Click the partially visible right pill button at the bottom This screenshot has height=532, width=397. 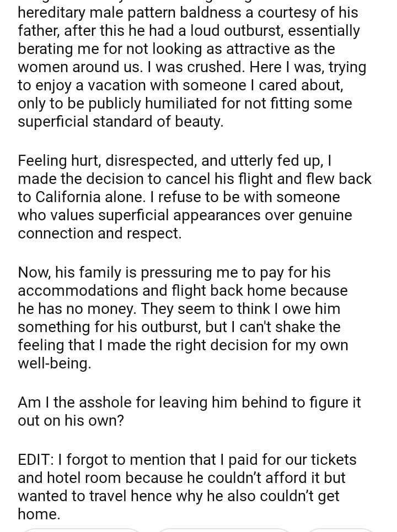339,530
